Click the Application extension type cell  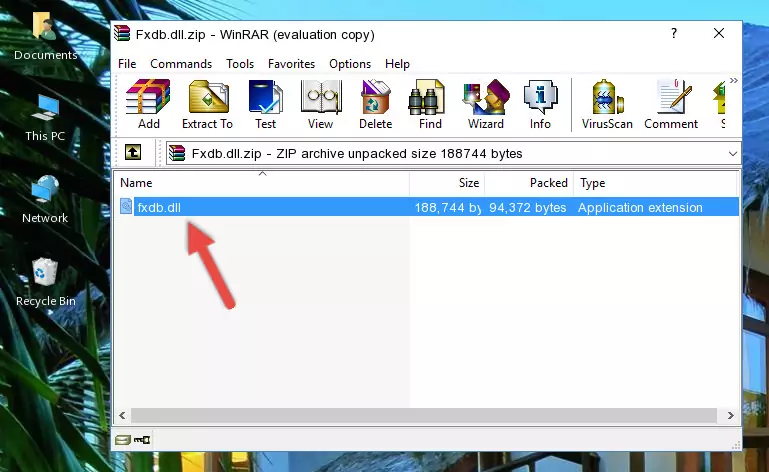click(x=640, y=208)
